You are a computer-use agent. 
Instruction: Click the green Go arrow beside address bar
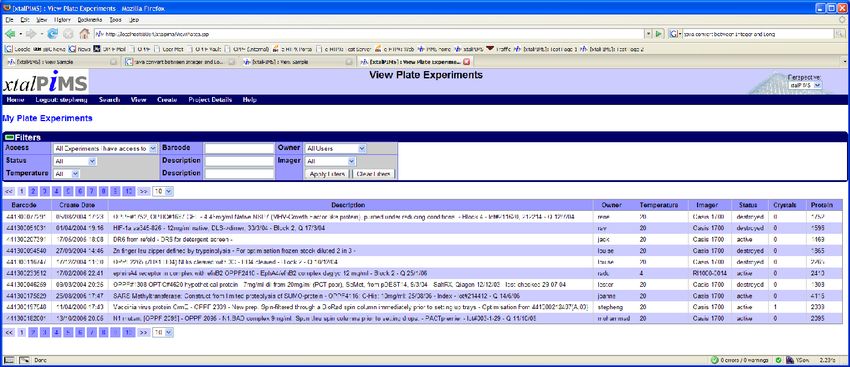pyautogui.click(x=659, y=34)
